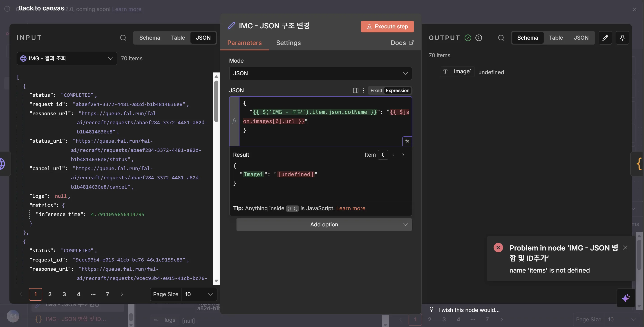Open the Mode JSON dropdown
Screen dimensions: 644x327
point(320,73)
